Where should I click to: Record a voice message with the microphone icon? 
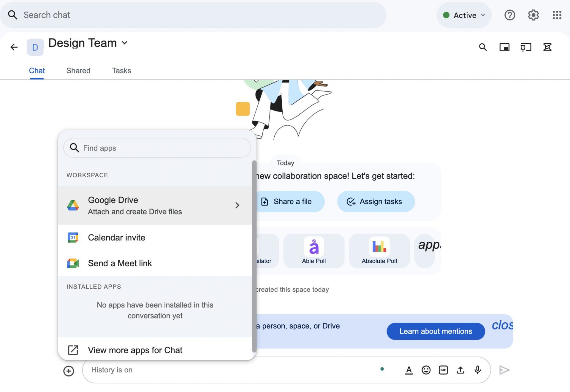pyautogui.click(x=477, y=370)
